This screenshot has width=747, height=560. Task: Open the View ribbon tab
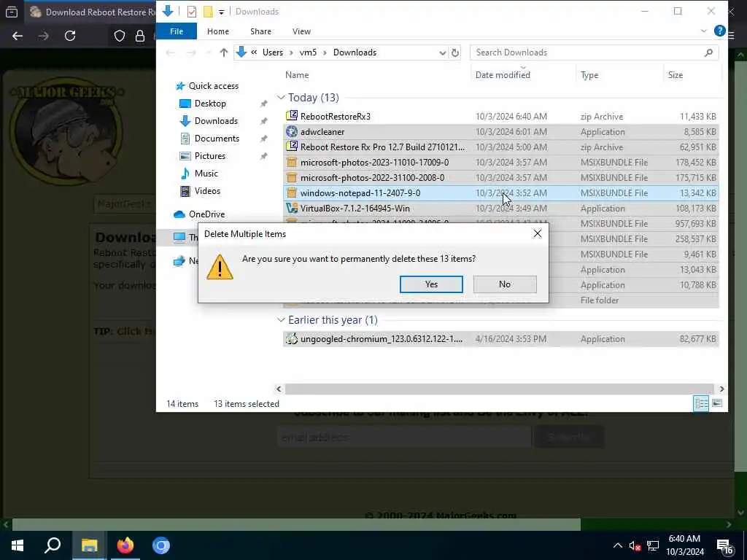(301, 31)
